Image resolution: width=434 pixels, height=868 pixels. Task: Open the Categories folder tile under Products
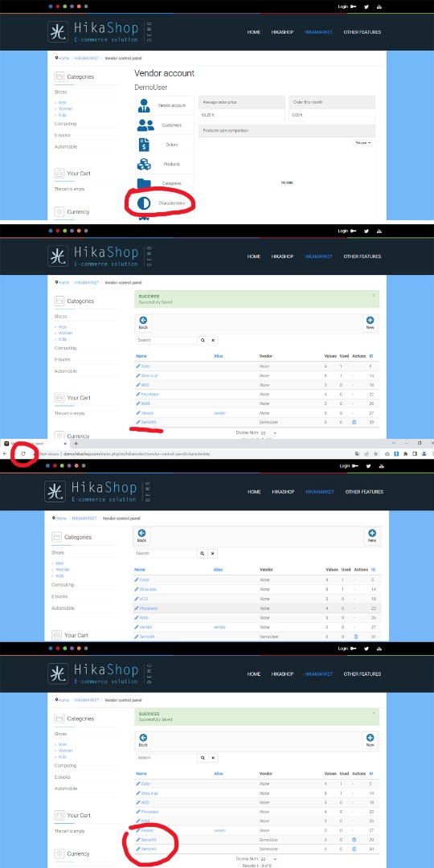coord(165,182)
